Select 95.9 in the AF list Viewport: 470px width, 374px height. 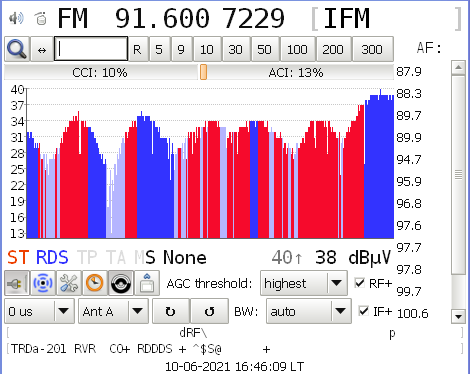click(x=409, y=181)
